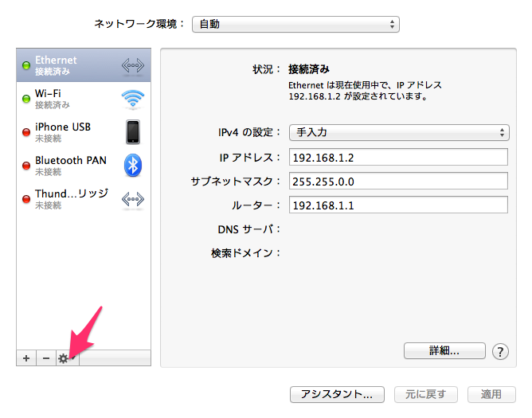Select the Bluetooth PAN service row

click(x=84, y=166)
